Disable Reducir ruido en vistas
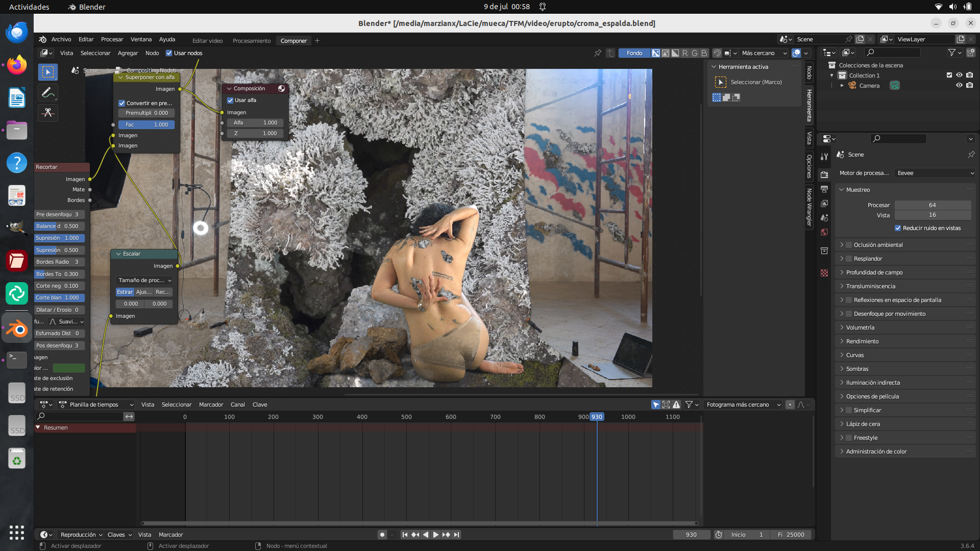 (898, 228)
